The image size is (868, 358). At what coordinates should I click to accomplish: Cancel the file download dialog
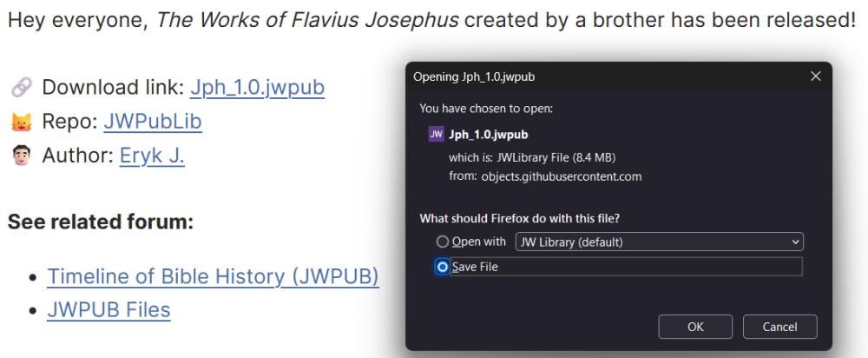coord(780,327)
